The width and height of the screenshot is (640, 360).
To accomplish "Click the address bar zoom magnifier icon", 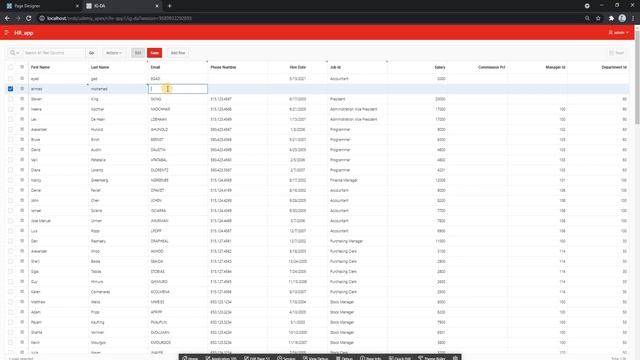I will point(587,18).
